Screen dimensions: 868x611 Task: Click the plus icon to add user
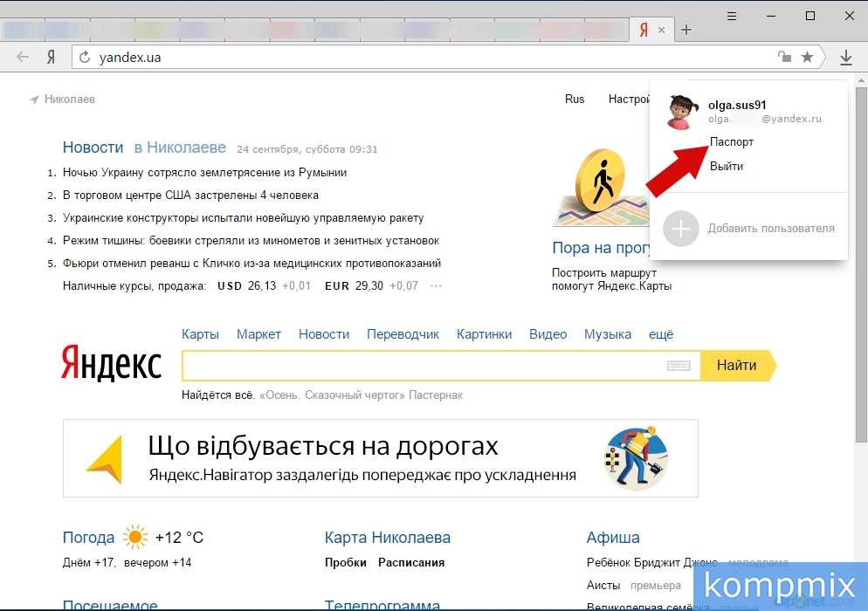tap(681, 229)
